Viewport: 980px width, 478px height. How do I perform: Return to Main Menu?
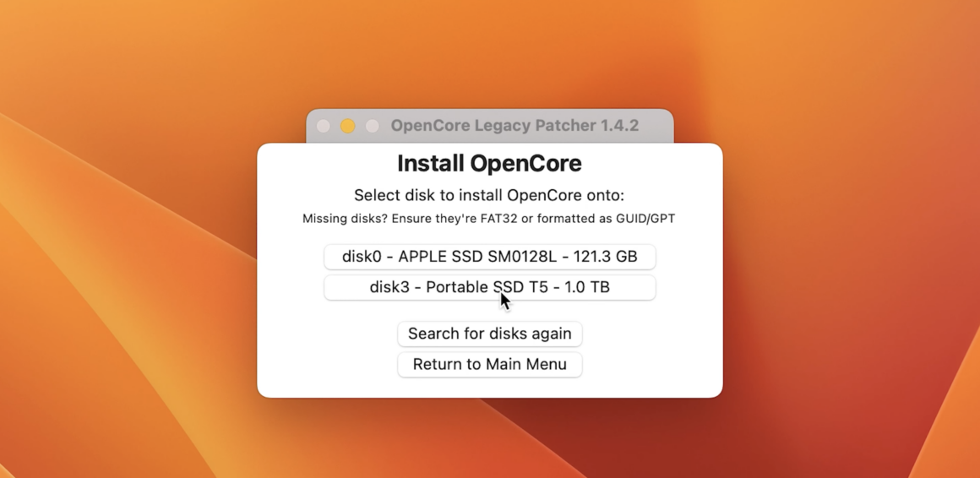click(489, 364)
